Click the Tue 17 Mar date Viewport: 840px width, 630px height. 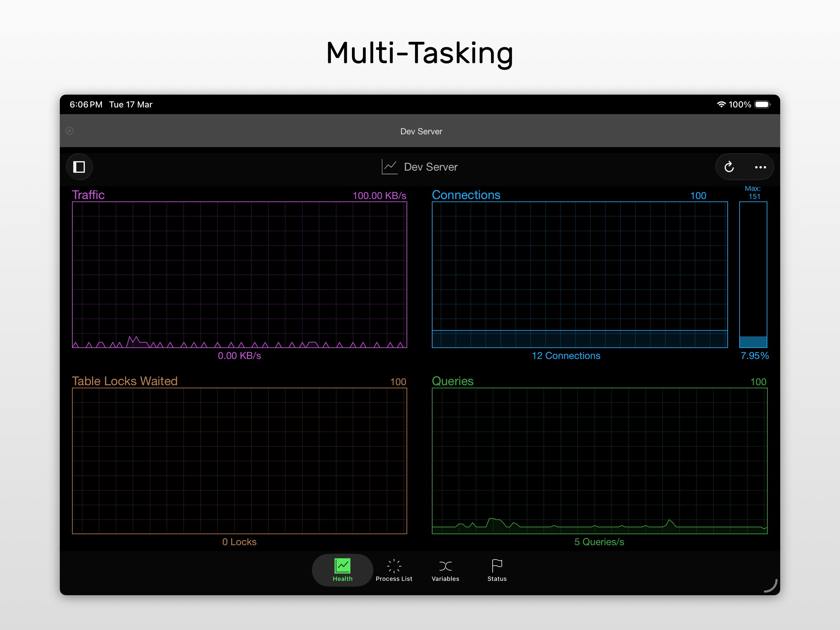click(131, 104)
